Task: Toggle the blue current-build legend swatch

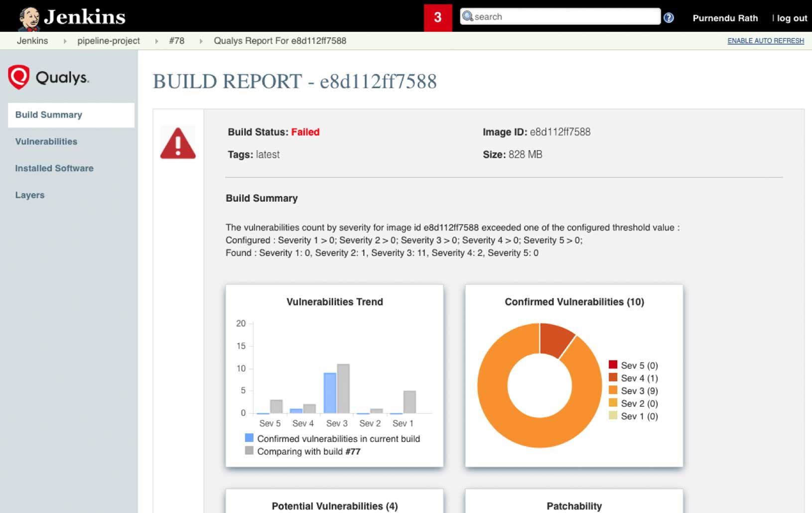Action: tap(249, 438)
